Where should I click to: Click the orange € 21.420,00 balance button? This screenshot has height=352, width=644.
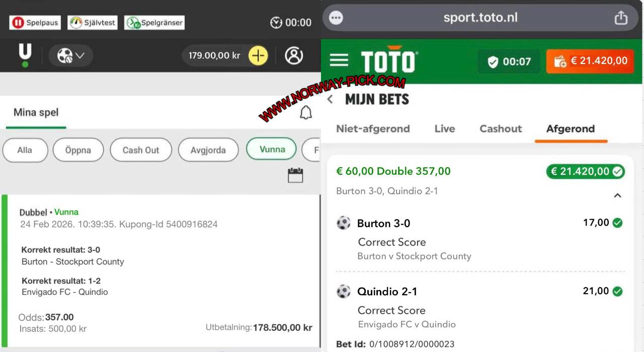(x=590, y=61)
